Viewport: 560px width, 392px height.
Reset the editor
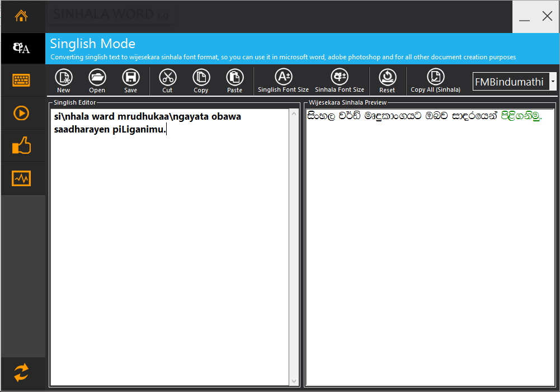coord(387,81)
